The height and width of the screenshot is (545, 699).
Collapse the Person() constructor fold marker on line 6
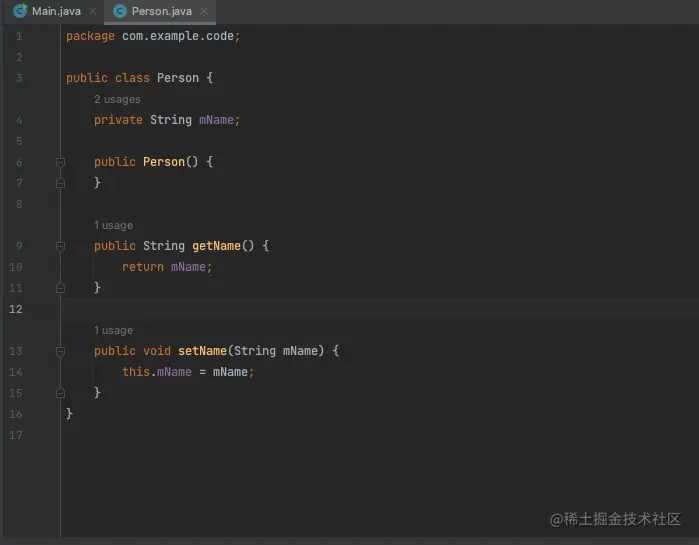coord(61,162)
